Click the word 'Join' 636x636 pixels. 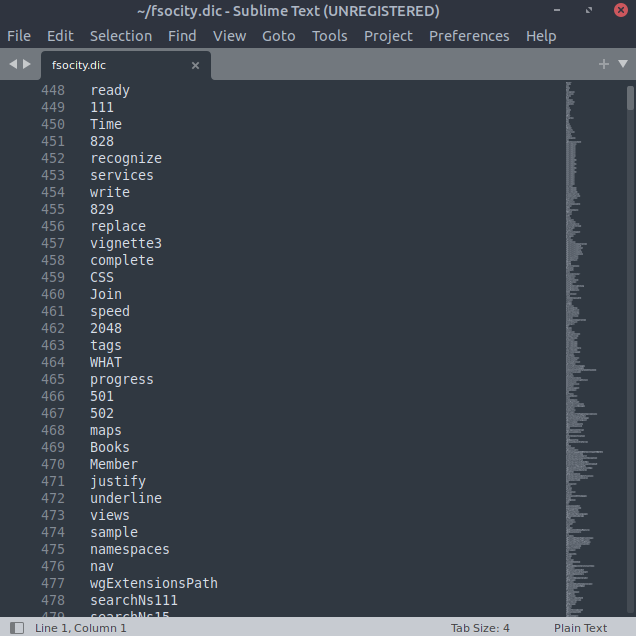[x=106, y=294]
